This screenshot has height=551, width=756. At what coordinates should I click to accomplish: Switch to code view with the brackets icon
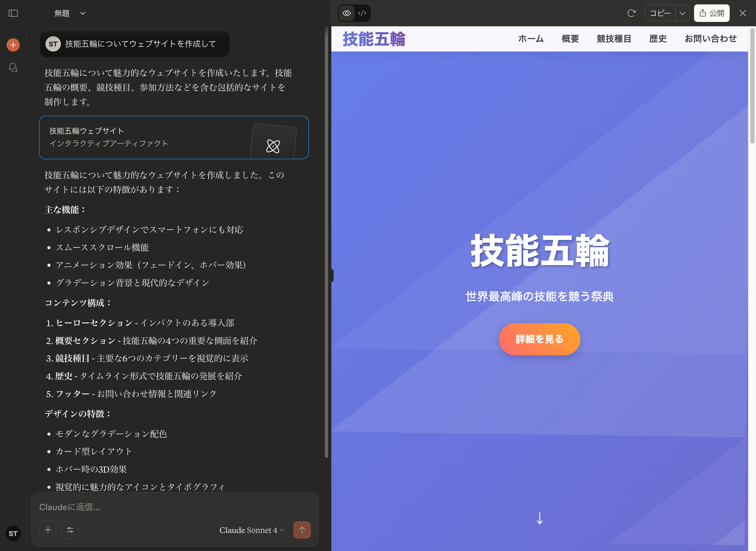coord(362,13)
